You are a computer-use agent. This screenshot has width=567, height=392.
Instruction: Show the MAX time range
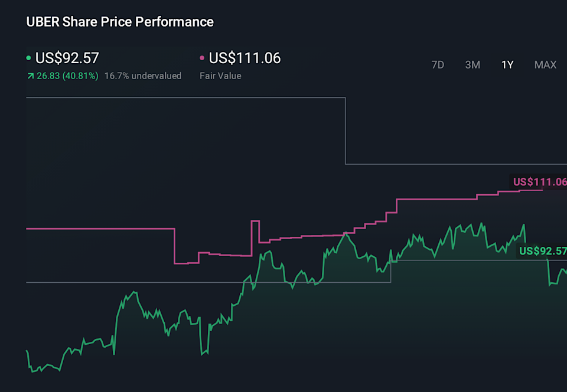click(545, 65)
